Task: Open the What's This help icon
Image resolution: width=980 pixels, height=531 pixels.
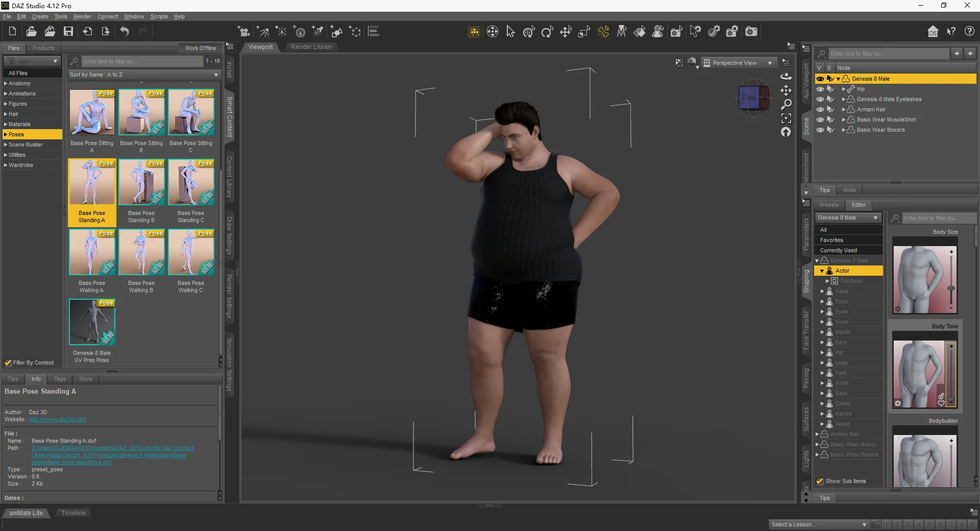Action: (951, 32)
